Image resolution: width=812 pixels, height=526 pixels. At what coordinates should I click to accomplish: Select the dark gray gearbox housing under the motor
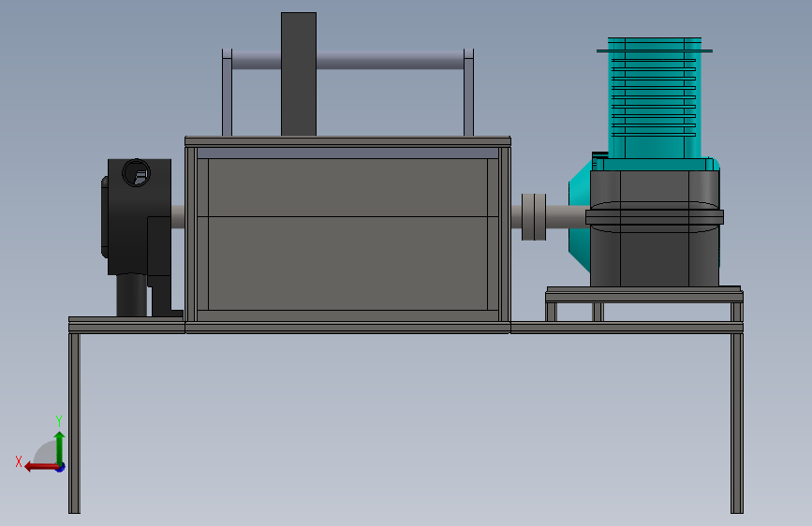pos(655,227)
